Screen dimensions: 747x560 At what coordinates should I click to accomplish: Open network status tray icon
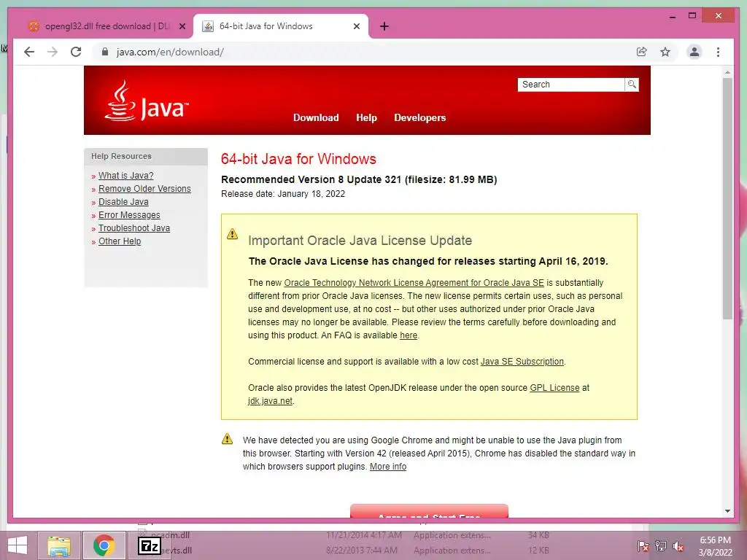(x=660, y=545)
